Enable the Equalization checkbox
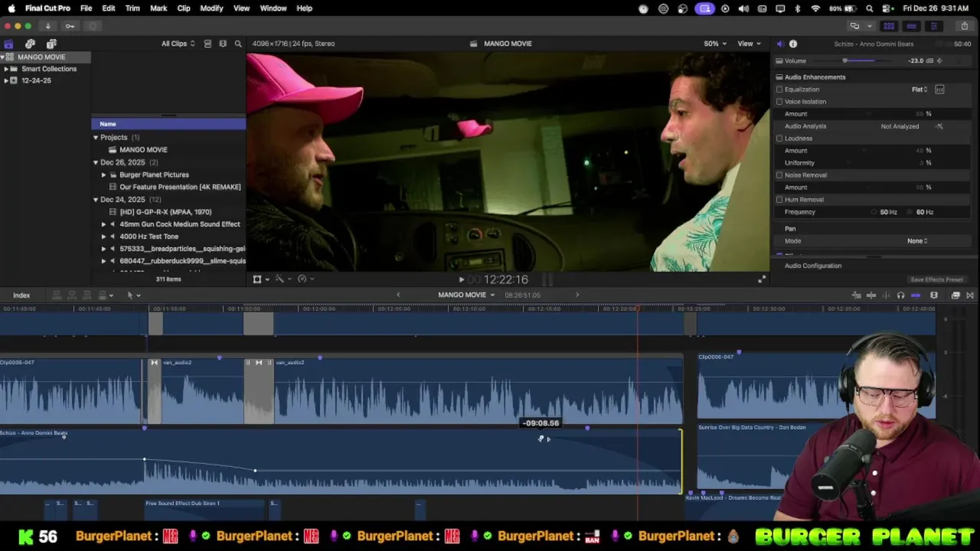980x551 pixels. (x=779, y=90)
